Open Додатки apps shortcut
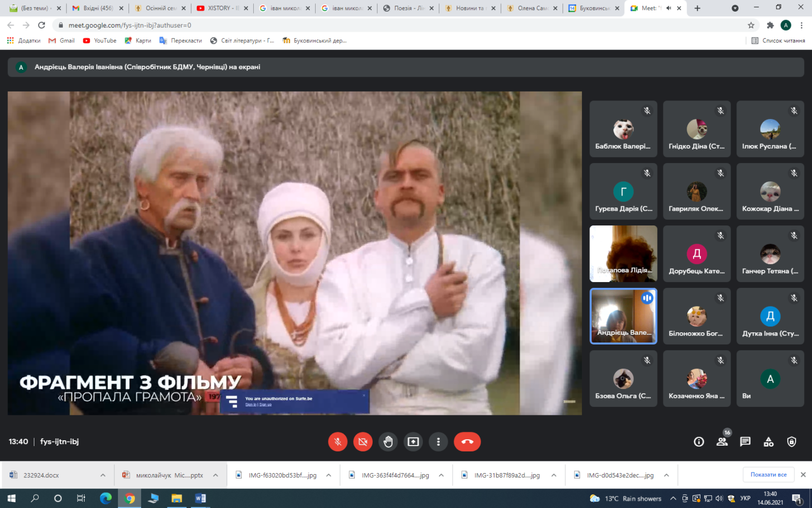This screenshot has height=508, width=812. [x=23, y=40]
